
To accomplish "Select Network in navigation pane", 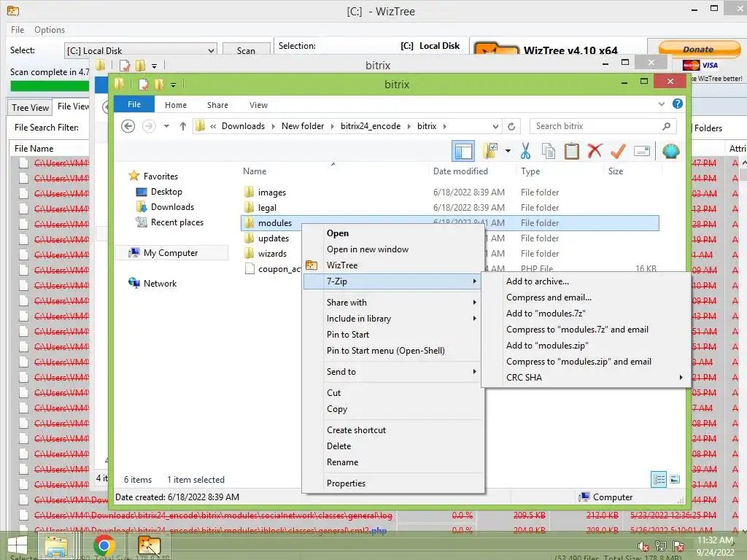I will click(160, 284).
